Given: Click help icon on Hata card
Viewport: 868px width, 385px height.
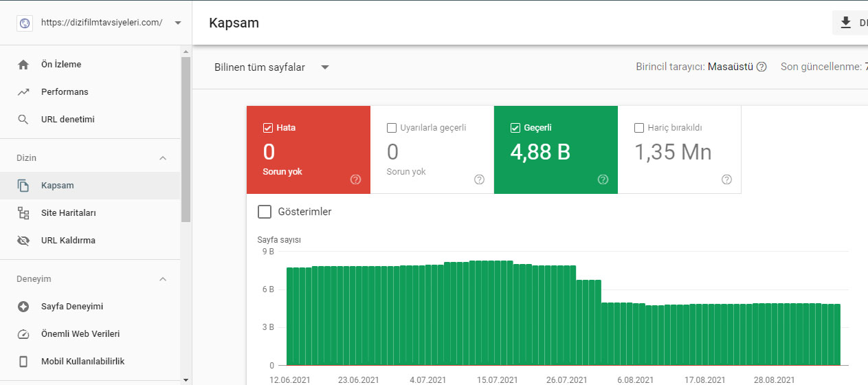Looking at the screenshot, I should (355, 179).
